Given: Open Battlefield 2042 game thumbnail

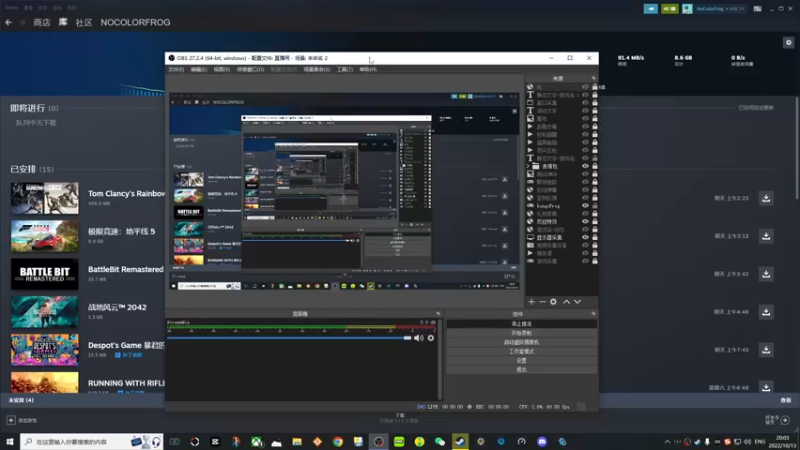Looking at the screenshot, I should click(45, 312).
